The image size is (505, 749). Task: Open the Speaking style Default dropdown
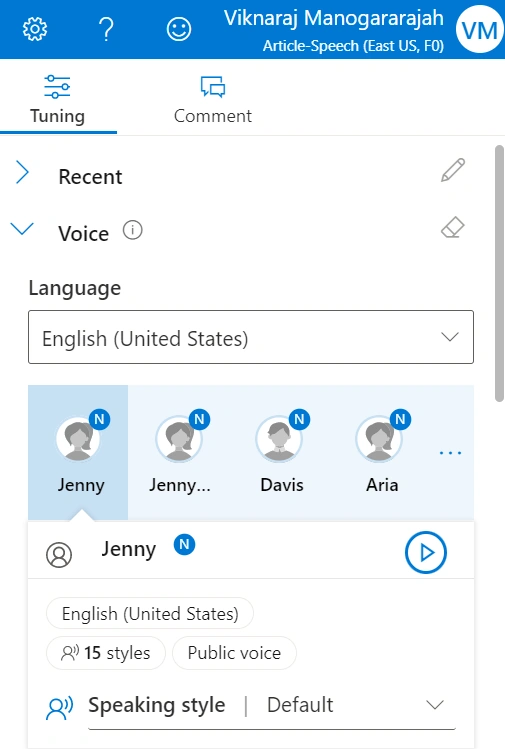tap(272, 705)
